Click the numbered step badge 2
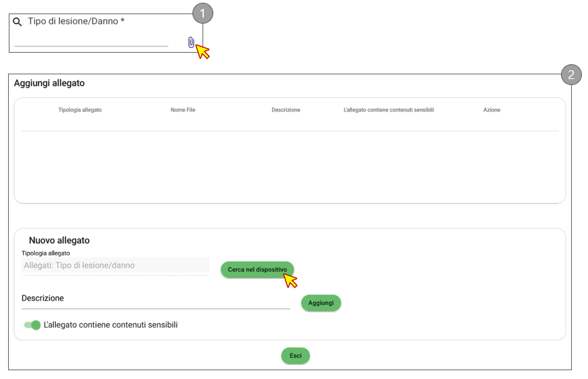Screen dimensions: 588x379 571,75
